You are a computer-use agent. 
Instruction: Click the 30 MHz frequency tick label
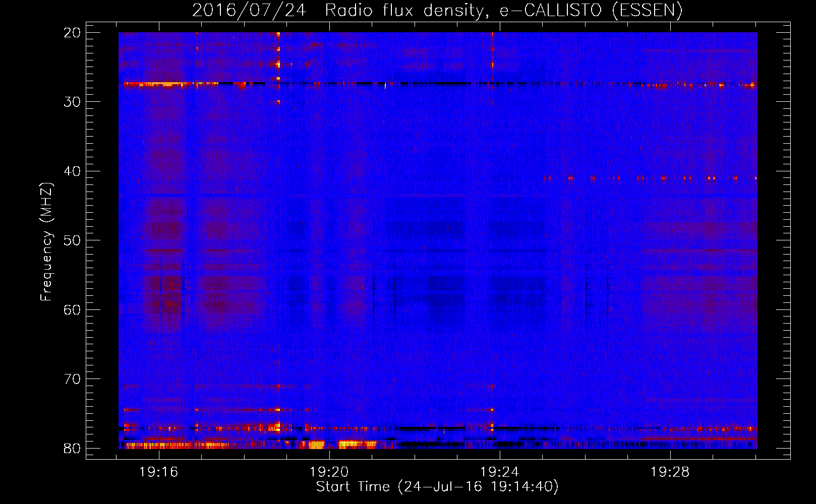pos(72,102)
